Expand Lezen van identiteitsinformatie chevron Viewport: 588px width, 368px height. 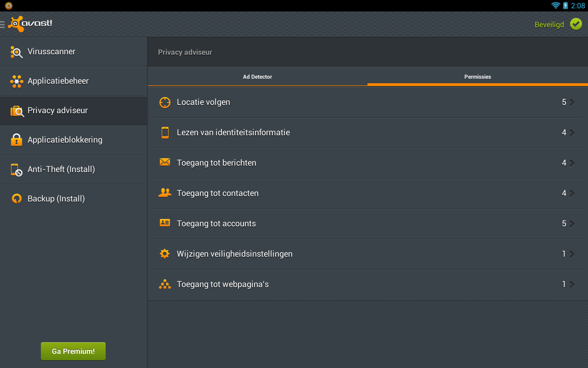coord(572,132)
